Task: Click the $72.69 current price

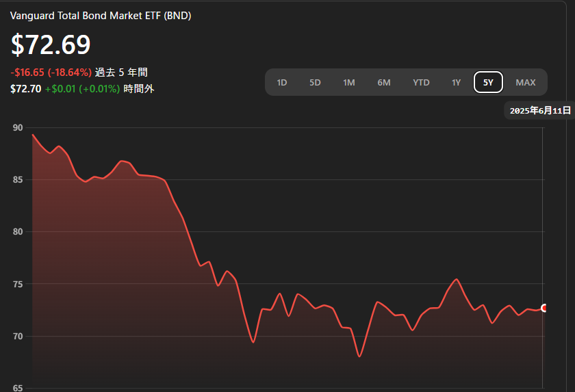Action: pos(51,44)
